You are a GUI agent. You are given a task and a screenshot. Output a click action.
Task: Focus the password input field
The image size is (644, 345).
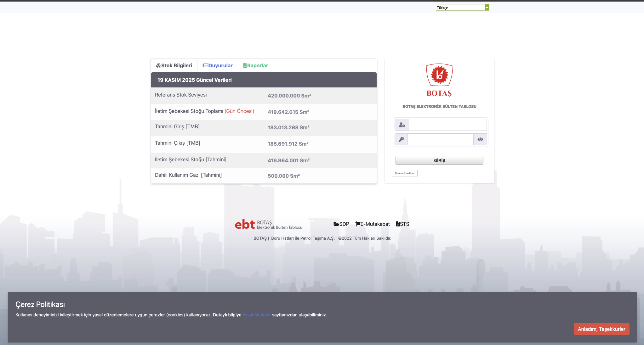pyautogui.click(x=440, y=139)
